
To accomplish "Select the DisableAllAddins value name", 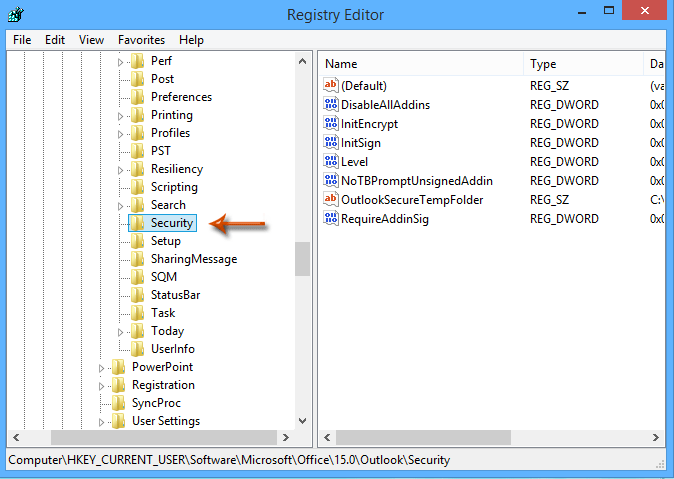I will [386, 104].
